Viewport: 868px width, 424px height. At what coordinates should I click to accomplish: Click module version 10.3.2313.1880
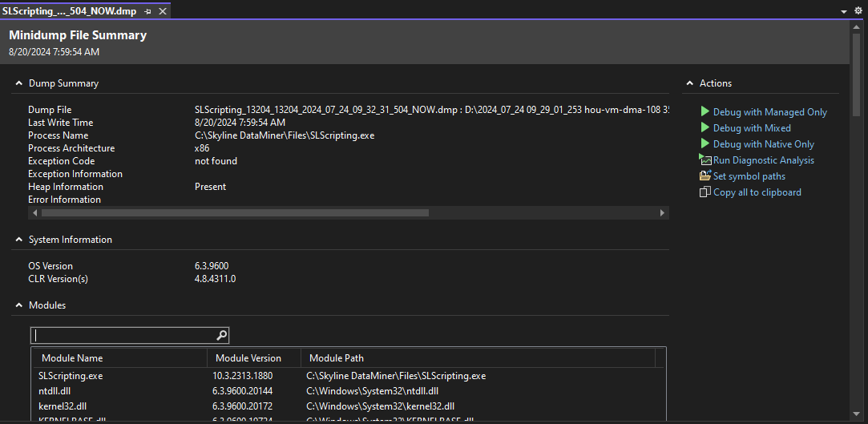(x=242, y=376)
